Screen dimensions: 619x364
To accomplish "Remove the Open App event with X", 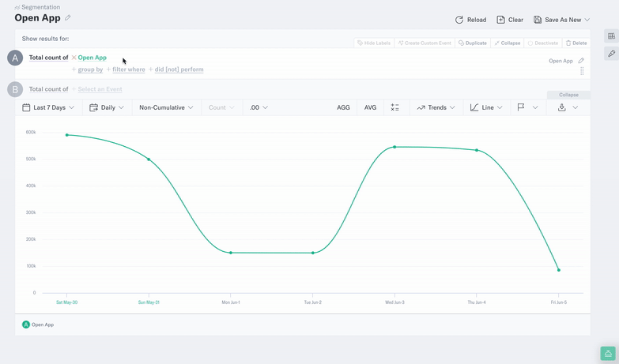I will pyautogui.click(x=74, y=58).
